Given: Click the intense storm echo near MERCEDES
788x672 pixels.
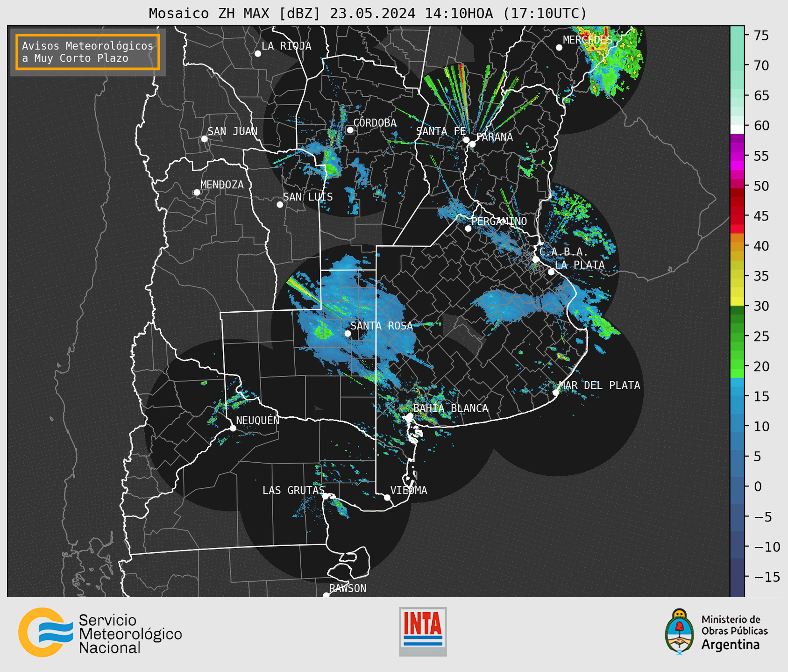Looking at the screenshot, I should [610, 61].
